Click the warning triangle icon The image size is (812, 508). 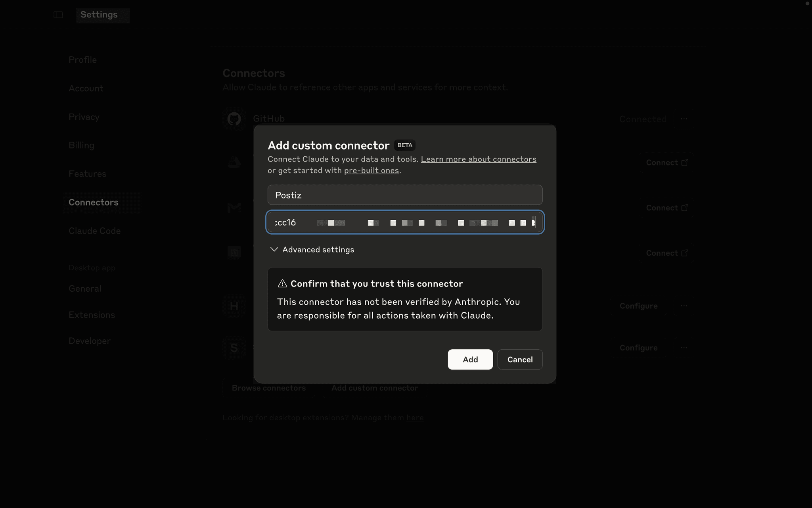coord(282,283)
